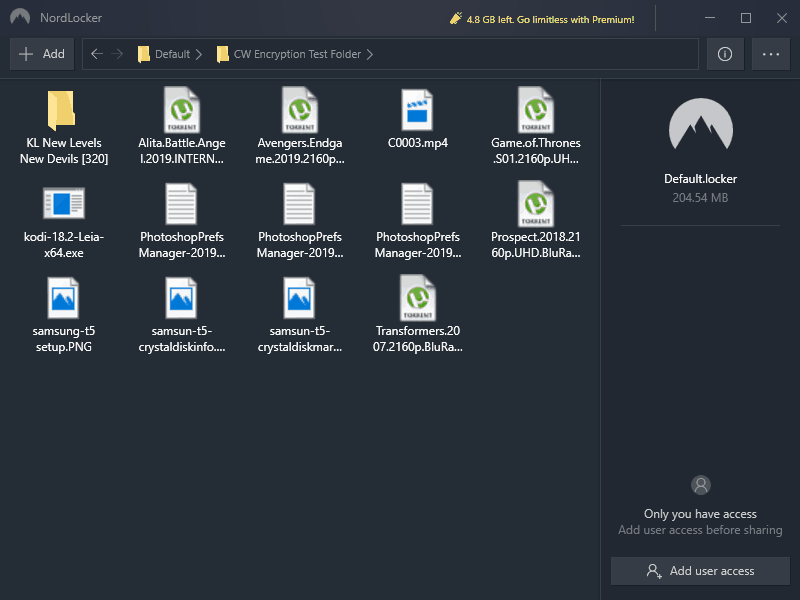The image size is (800, 600).
Task: Click Add user access before sharing text
Action: coord(700,530)
